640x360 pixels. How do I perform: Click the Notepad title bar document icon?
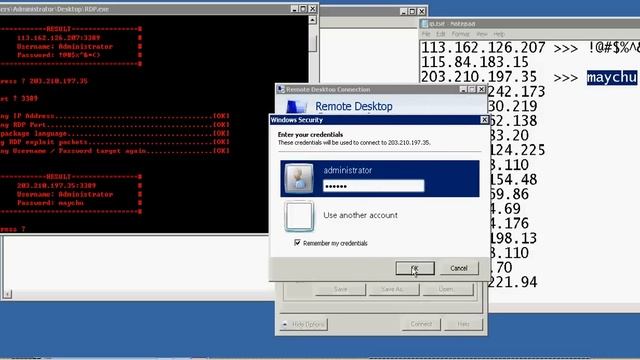(424, 24)
